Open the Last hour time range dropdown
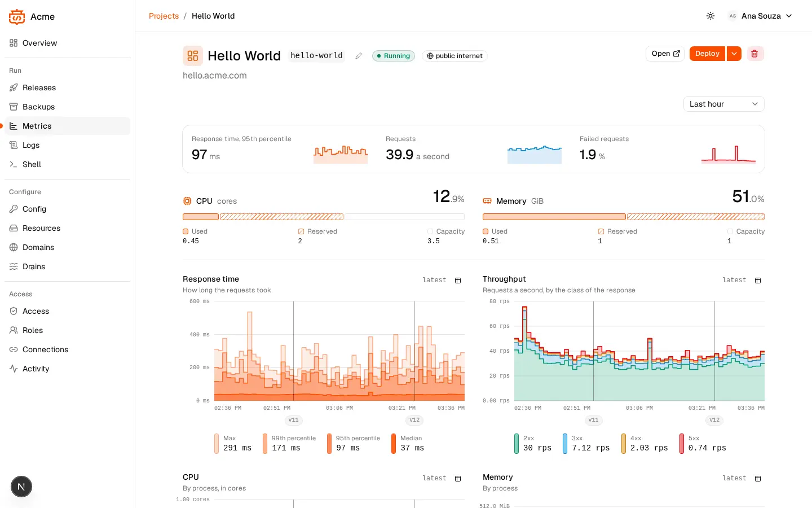Viewport: 812px width, 508px height. (724, 104)
